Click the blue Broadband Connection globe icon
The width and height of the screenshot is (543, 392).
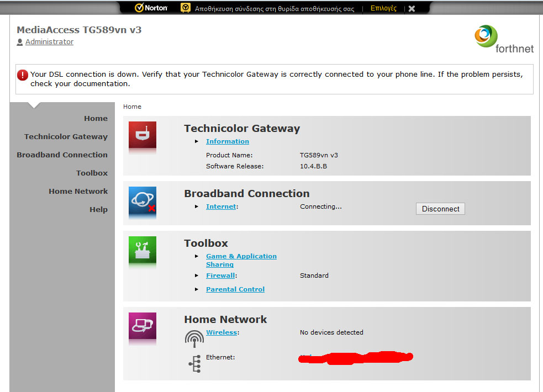(143, 200)
